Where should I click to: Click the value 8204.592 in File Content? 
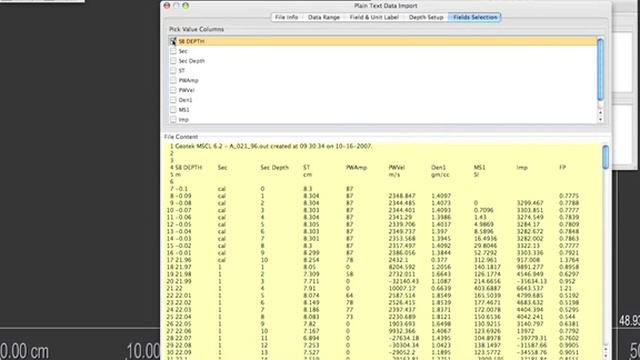tap(402, 267)
